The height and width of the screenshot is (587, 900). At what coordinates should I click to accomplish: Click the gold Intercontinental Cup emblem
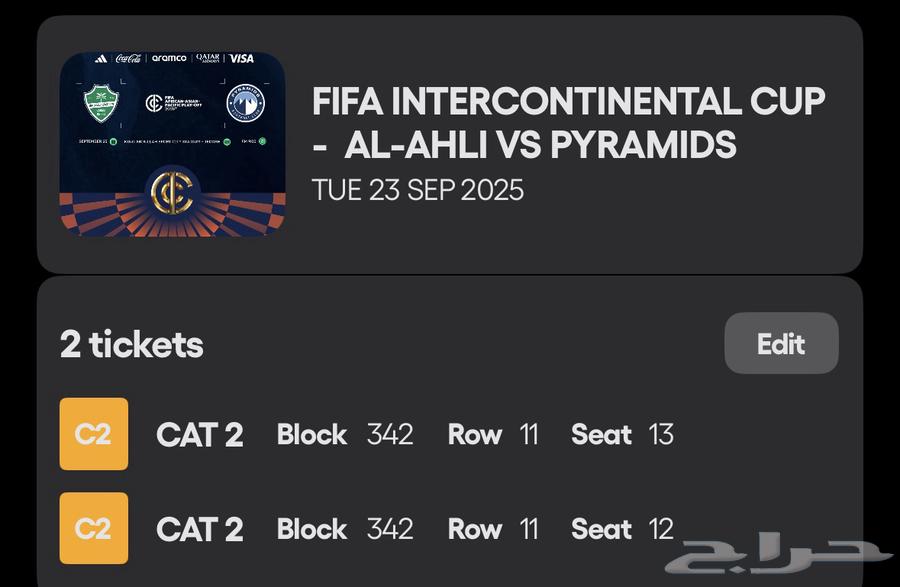tap(171, 192)
